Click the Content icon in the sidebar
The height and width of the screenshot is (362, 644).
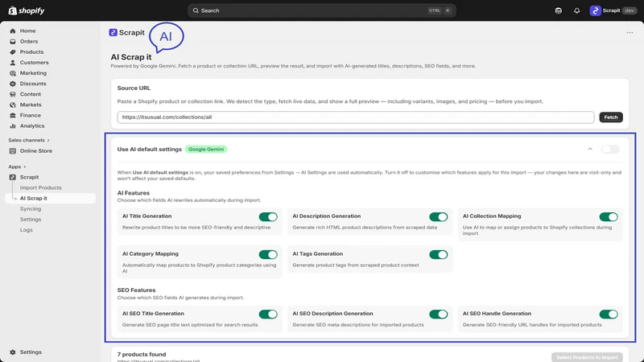(13, 94)
